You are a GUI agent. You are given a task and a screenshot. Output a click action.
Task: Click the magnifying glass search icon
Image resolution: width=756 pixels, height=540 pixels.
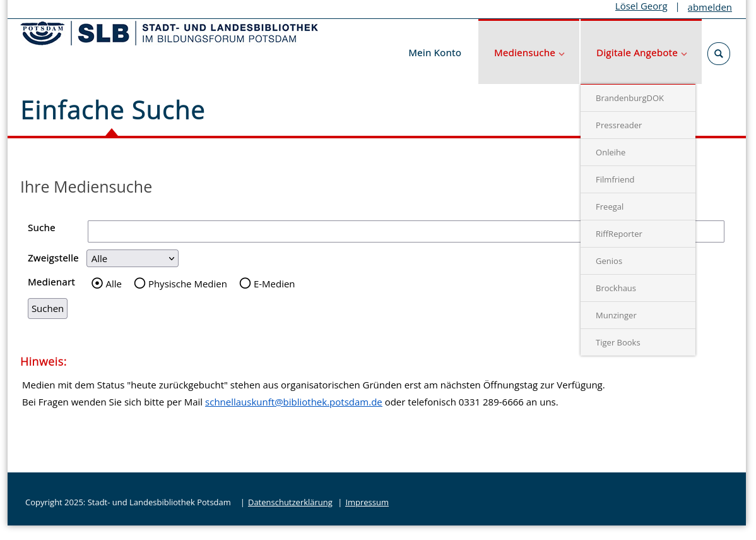point(718,54)
